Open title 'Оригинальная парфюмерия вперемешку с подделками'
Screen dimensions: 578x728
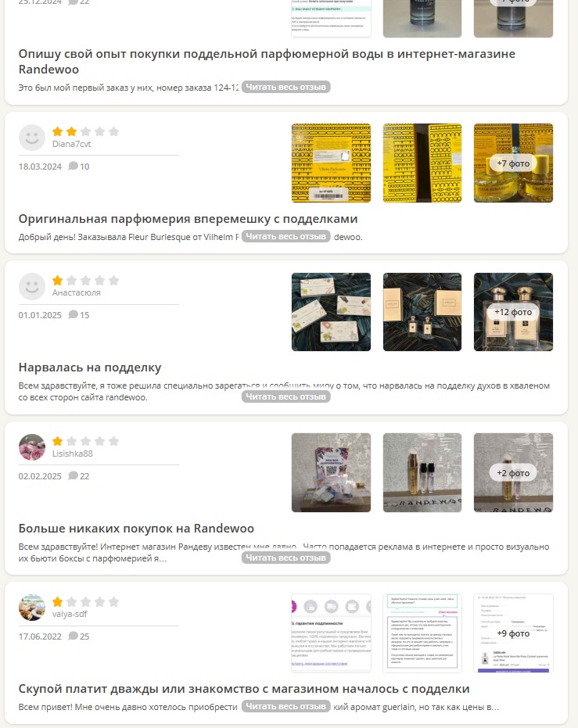pos(188,219)
